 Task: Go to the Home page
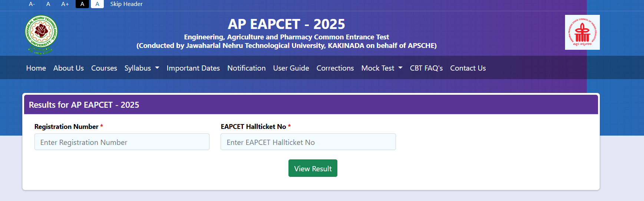pyautogui.click(x=36, y=68)
